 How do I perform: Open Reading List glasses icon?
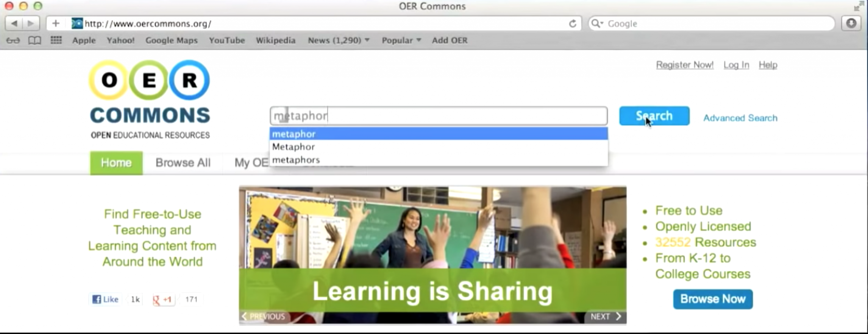[13, 40]
